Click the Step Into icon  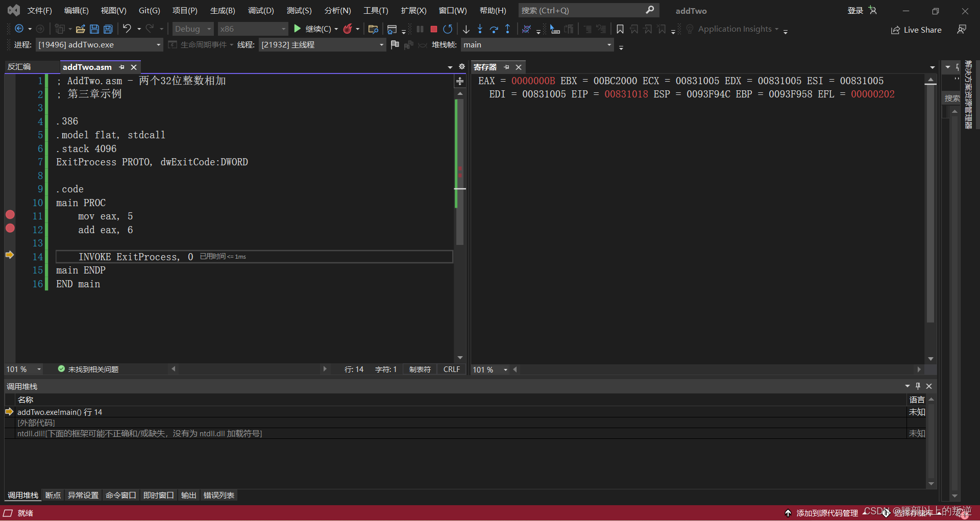(x=480, y=29)
